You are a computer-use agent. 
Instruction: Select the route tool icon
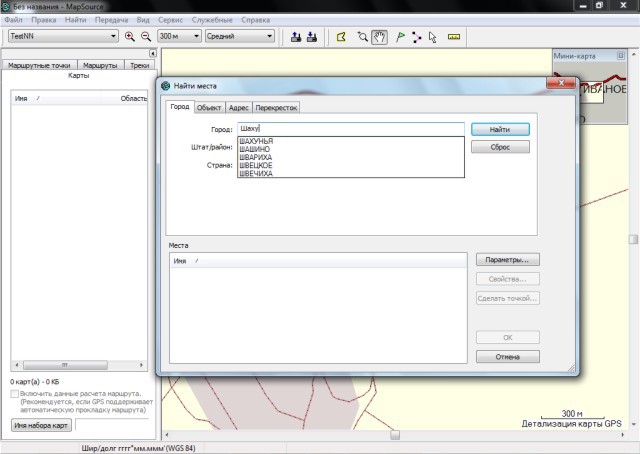click(x=416, y=37)
